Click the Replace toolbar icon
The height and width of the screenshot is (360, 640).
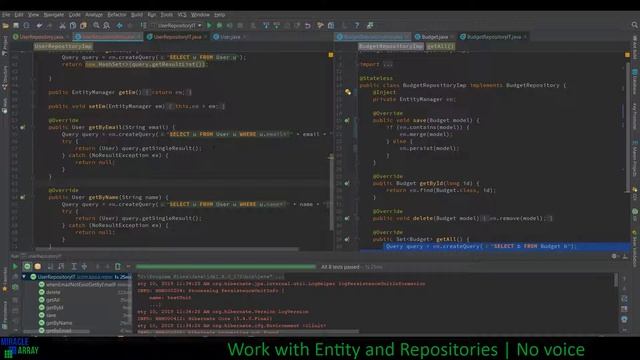(x=107, y=25)
